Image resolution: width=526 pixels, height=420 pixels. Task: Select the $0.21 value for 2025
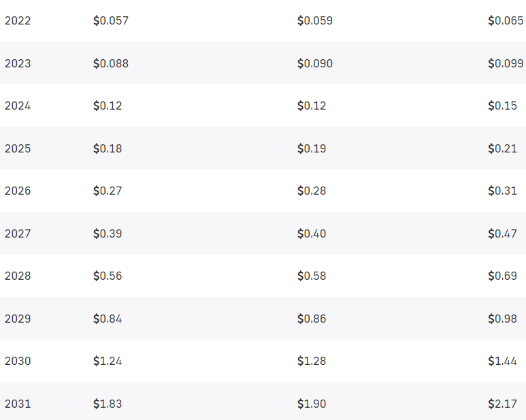[x=502, y=148]
